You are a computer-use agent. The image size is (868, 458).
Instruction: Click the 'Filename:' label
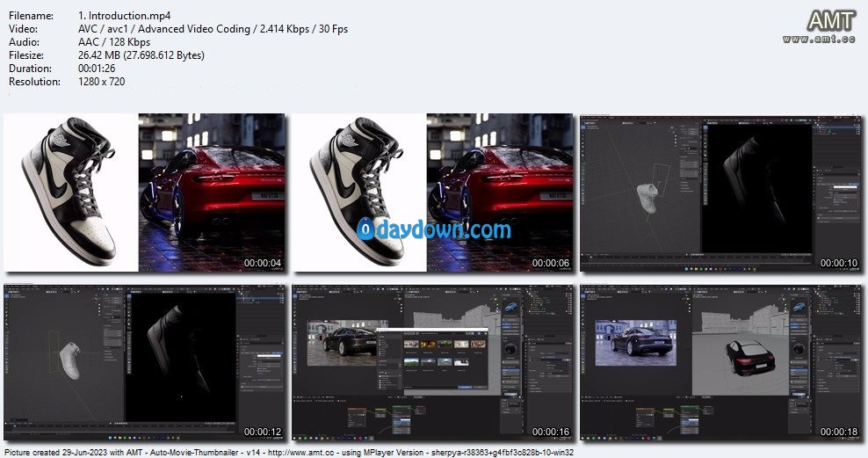tap(32, 16)
